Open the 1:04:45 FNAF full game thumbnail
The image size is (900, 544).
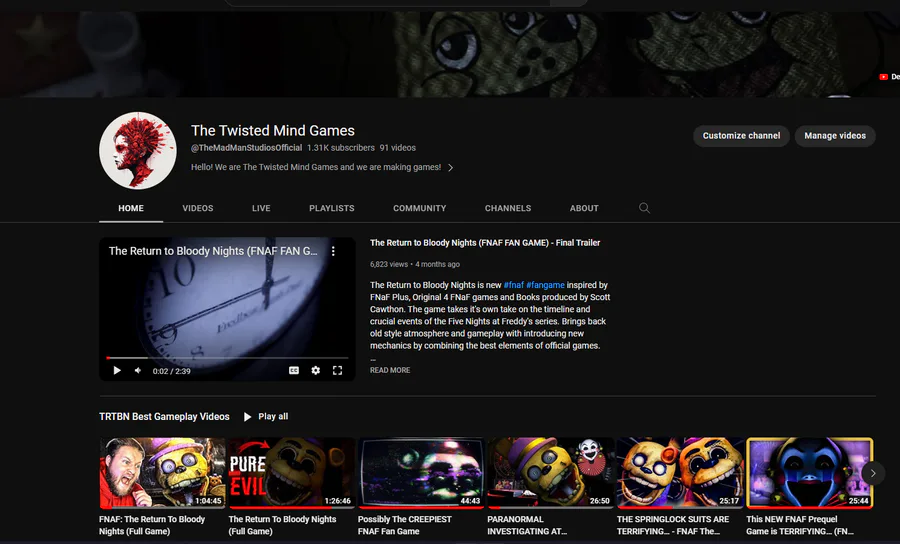(162, 473)
